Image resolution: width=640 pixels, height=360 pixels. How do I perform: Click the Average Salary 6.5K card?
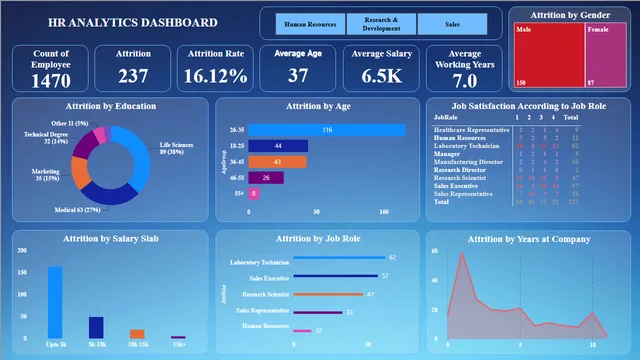381,69
